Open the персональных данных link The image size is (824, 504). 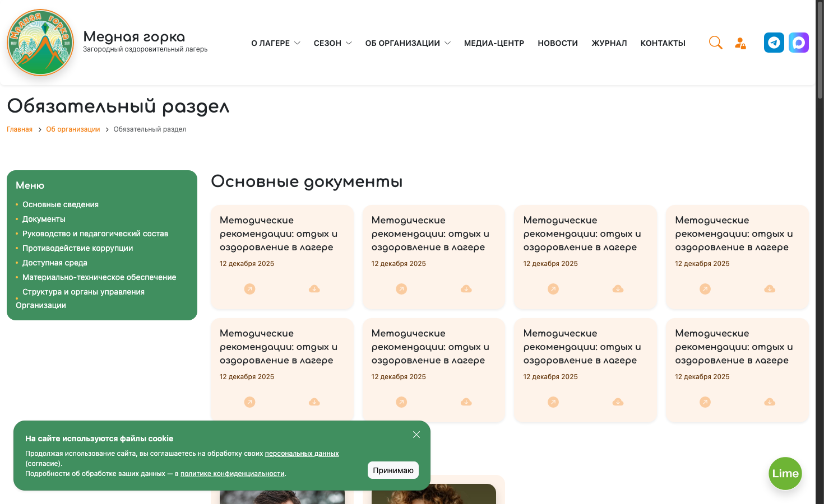[x=302, y=454]
